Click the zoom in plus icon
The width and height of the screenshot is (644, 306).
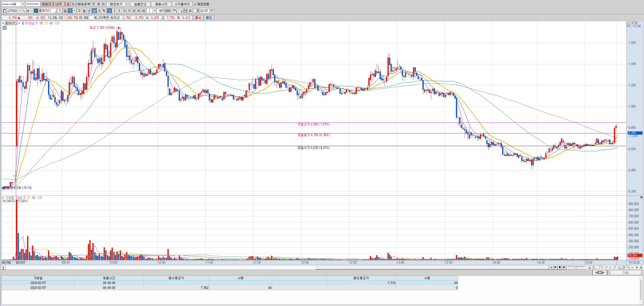[637, 267]
